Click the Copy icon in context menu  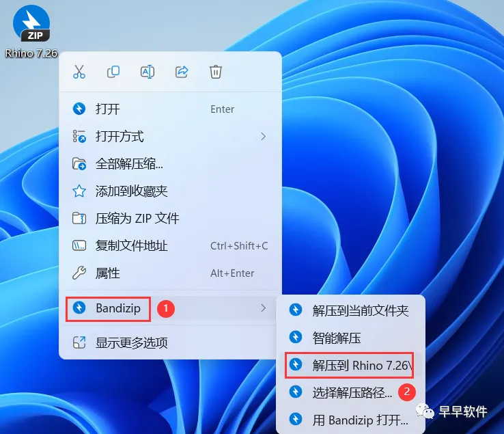click(113, 72)
